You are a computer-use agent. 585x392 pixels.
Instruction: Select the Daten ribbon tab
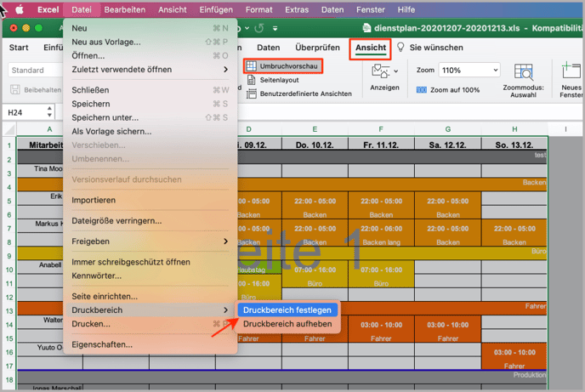tap(268, 48)
